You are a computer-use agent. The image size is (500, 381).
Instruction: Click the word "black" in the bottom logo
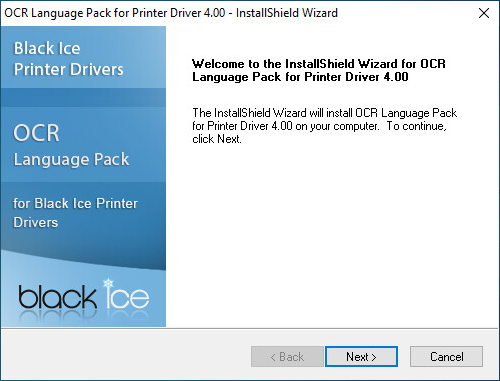pyautogui.click(x=57, y=296)
